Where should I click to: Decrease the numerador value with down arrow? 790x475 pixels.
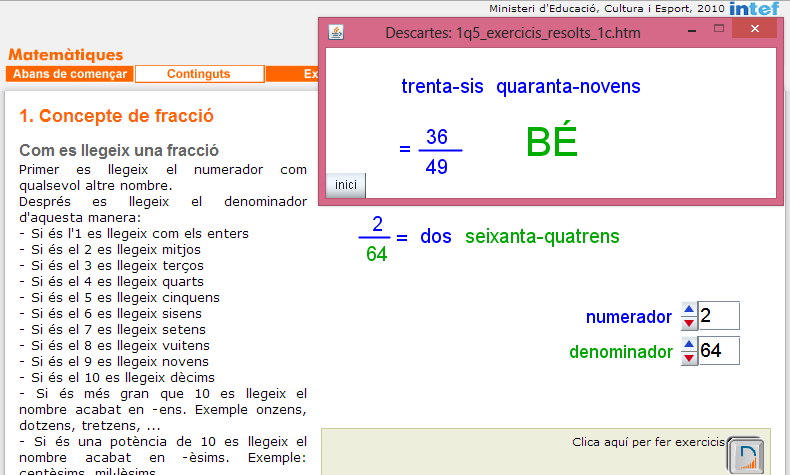(689, 323)
